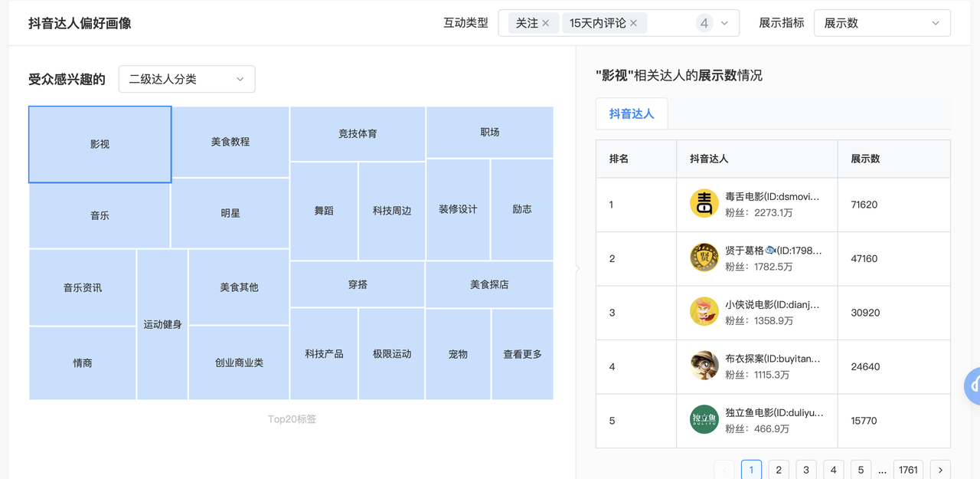
Task: Select the 职场 treemap block
Action: tap(490, 132)
